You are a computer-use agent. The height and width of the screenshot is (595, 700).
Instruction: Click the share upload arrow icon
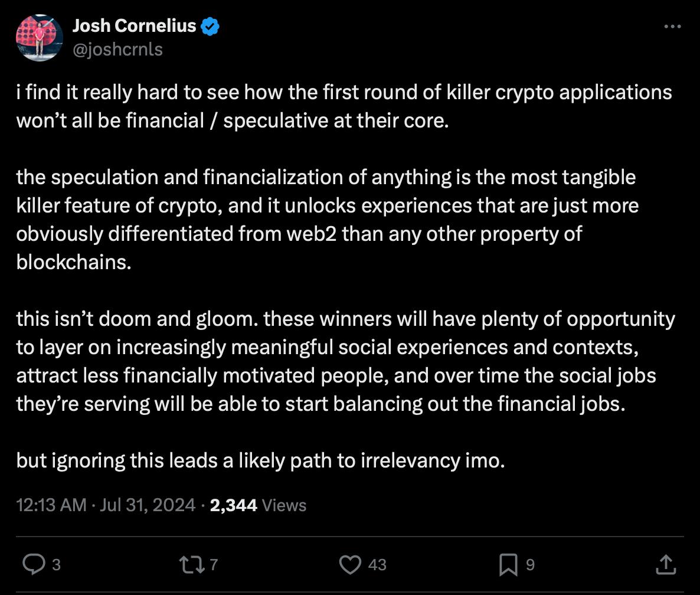(665, 564)
